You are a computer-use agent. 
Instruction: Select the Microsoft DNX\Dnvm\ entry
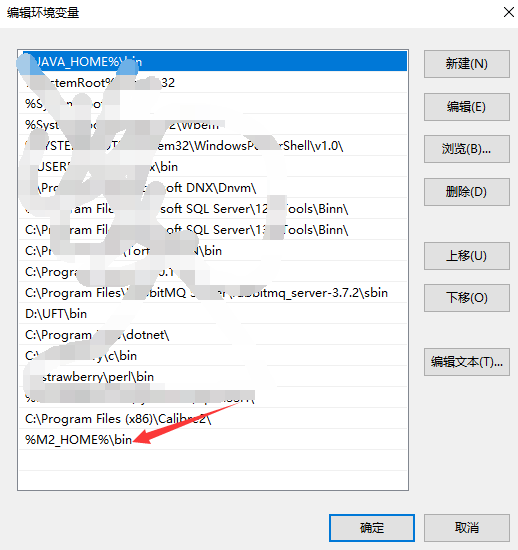pyautogui.click(x=213, y=188)
